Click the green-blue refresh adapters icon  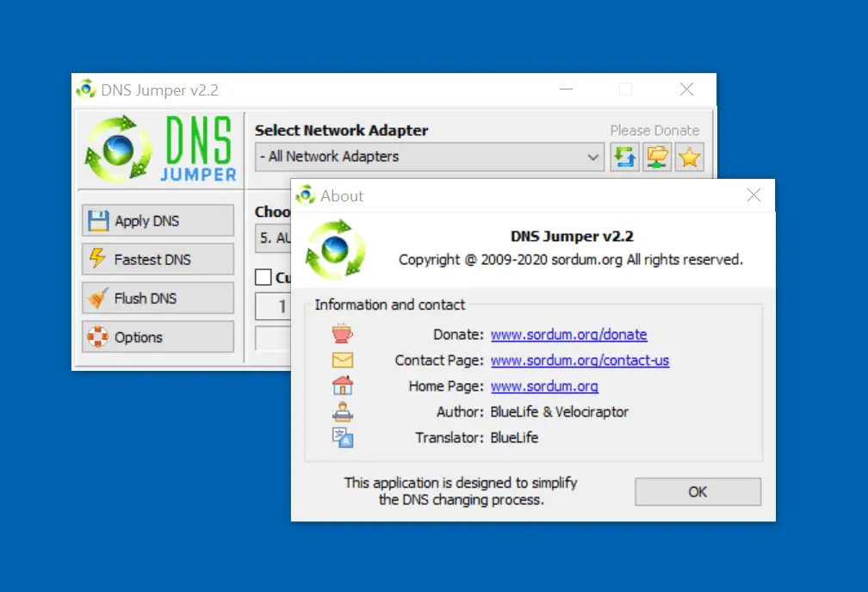click(625, 157)
